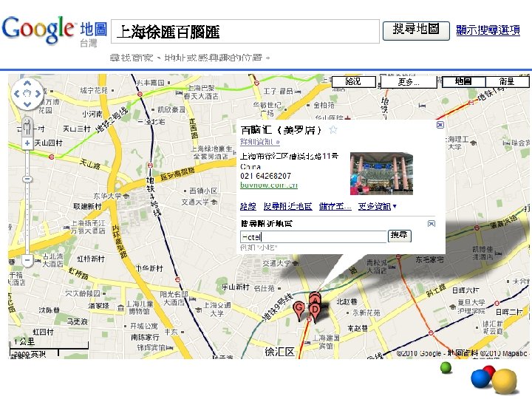Click the 路線 directions link
The height and width of the screenshot is (399, 532).
click(x=248, y=206)
